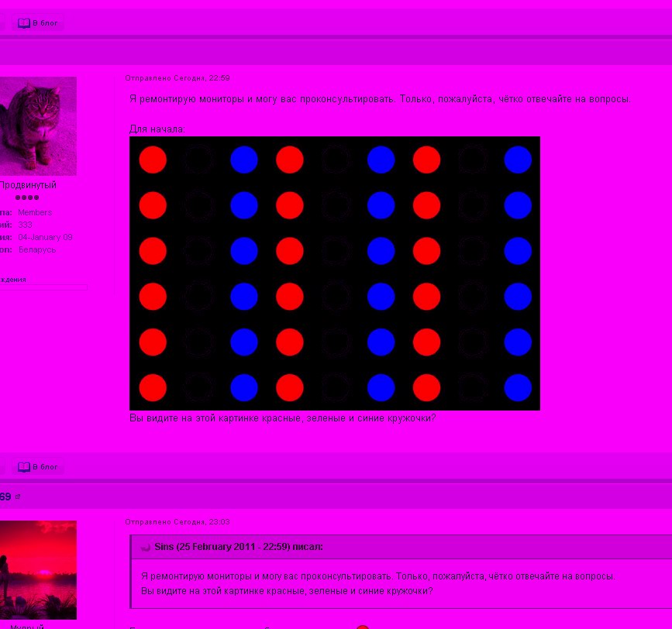Open the «В блог» link above the second post
Screen dimensions: 672x629
click(44, 466)
